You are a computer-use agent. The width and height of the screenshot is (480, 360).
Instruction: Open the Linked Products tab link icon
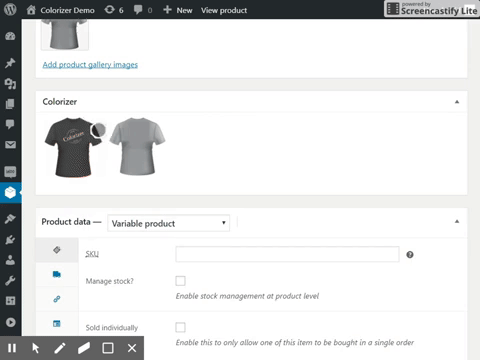(57, 299)
